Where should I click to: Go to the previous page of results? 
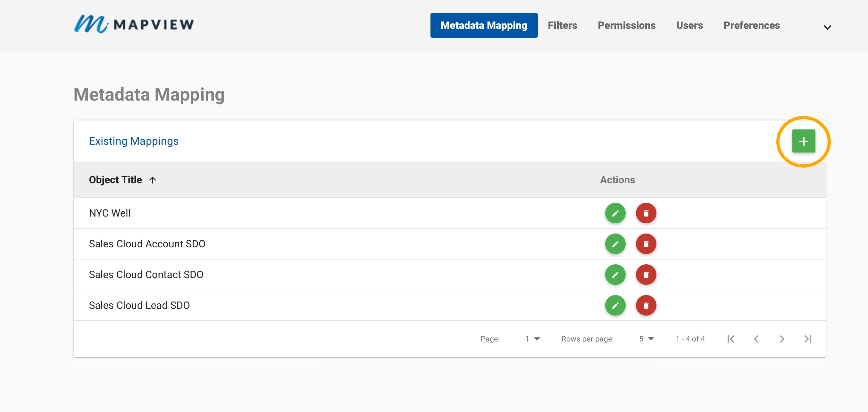(756, 339)
